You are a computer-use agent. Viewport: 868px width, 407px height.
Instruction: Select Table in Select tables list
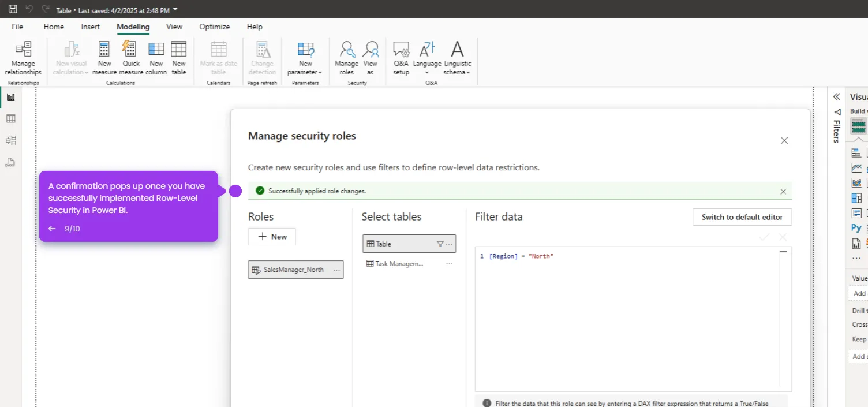pyautogui.click(x=409, y=244)
